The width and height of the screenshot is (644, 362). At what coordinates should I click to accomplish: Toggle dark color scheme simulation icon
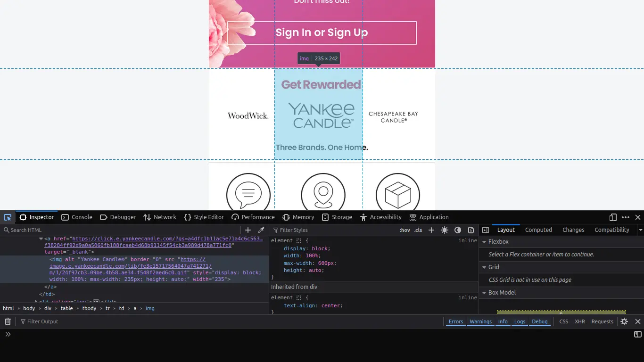pyautogui.click(x=457, y=230)
